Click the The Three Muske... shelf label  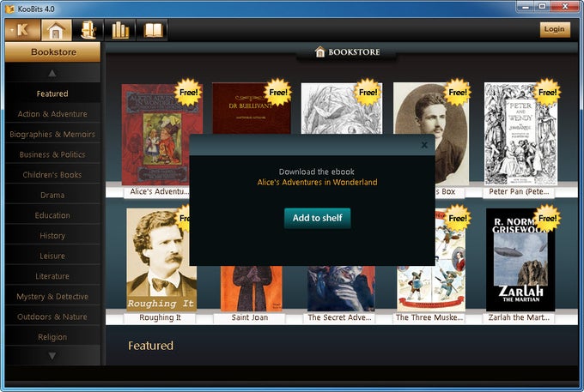coord(429,317)
